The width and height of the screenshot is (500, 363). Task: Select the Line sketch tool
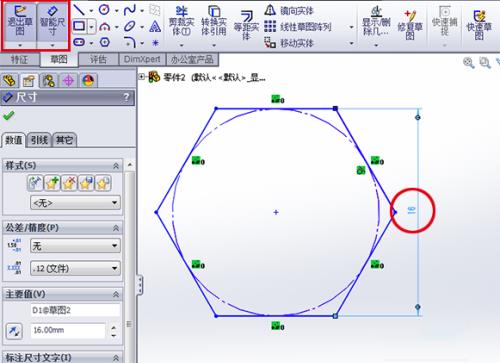(79, 10)
